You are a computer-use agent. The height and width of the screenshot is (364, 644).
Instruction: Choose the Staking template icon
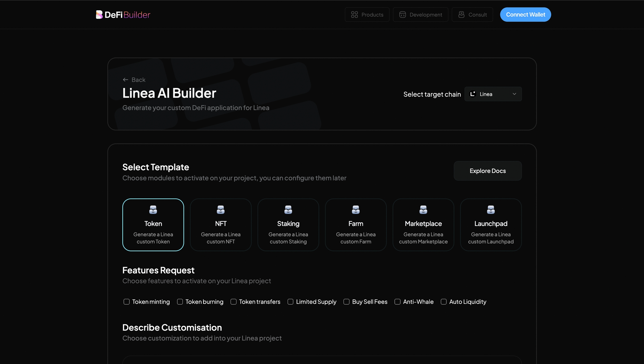[288, 210]
